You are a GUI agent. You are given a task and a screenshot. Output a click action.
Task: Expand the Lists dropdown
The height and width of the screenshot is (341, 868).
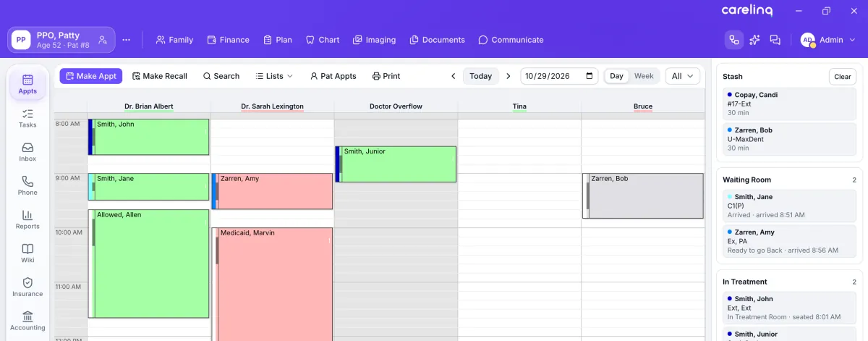click(x=274, y=76)
